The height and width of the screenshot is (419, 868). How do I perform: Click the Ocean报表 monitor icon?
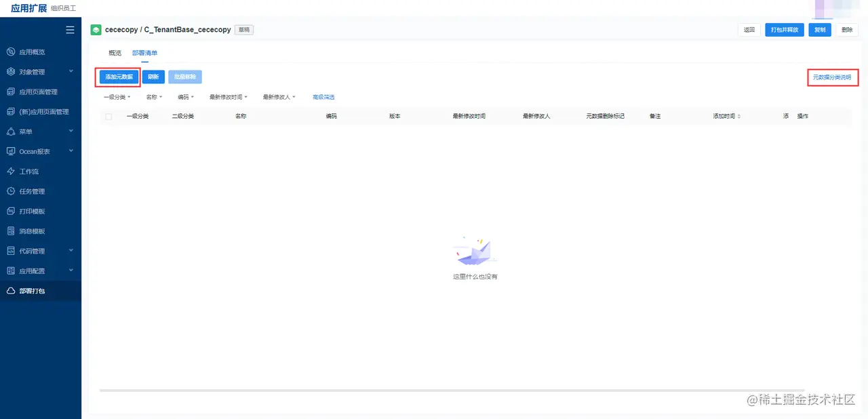pos(11,151)
